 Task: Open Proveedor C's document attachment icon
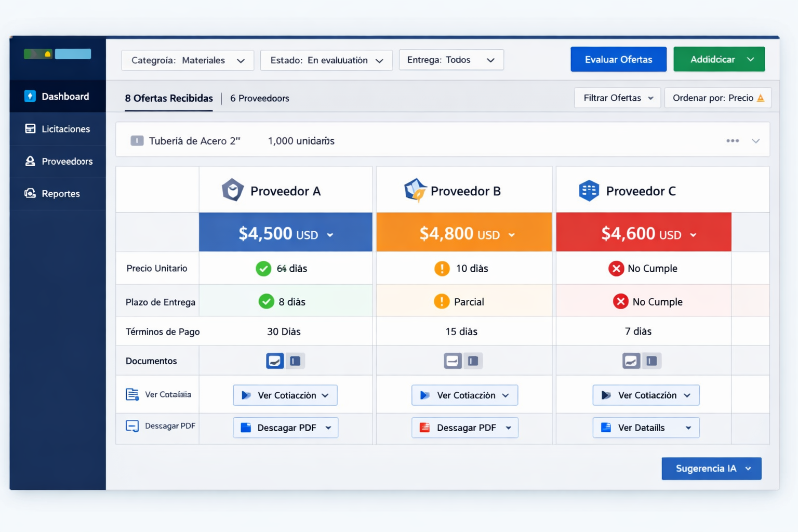pyautogui.click(x=631, y=361)
